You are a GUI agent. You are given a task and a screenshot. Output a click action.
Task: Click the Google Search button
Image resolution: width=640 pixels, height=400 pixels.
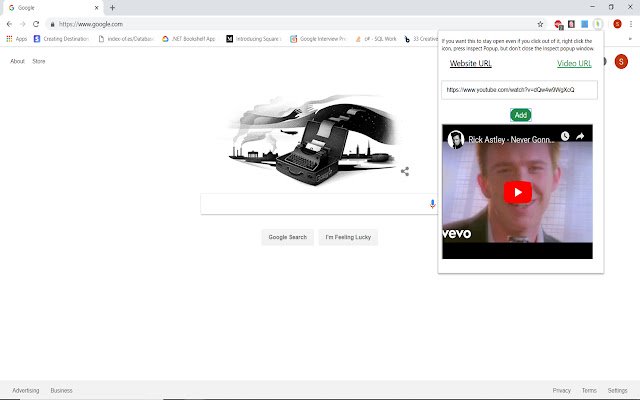(x=287, y=237)
